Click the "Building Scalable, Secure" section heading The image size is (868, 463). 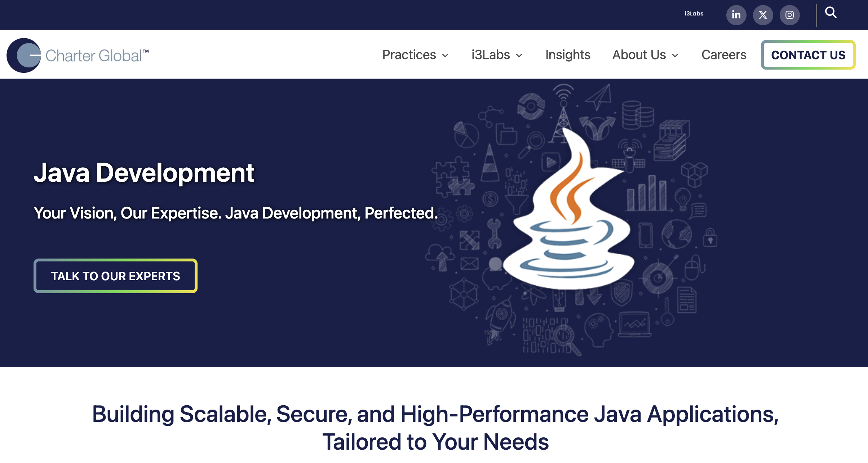435,428
